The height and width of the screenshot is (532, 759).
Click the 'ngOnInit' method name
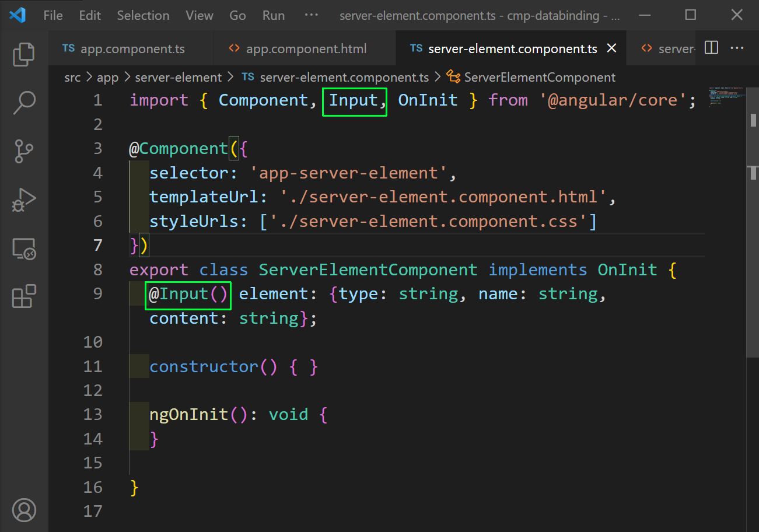tap(189, 415)
